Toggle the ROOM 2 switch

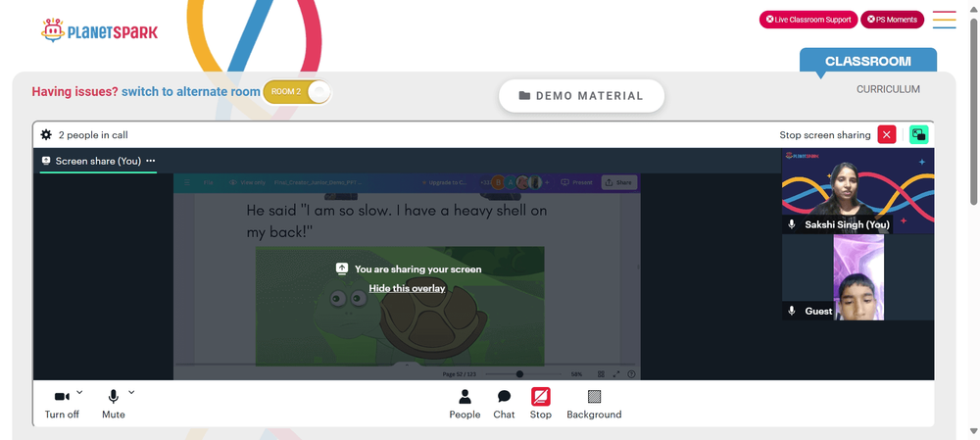297,91
